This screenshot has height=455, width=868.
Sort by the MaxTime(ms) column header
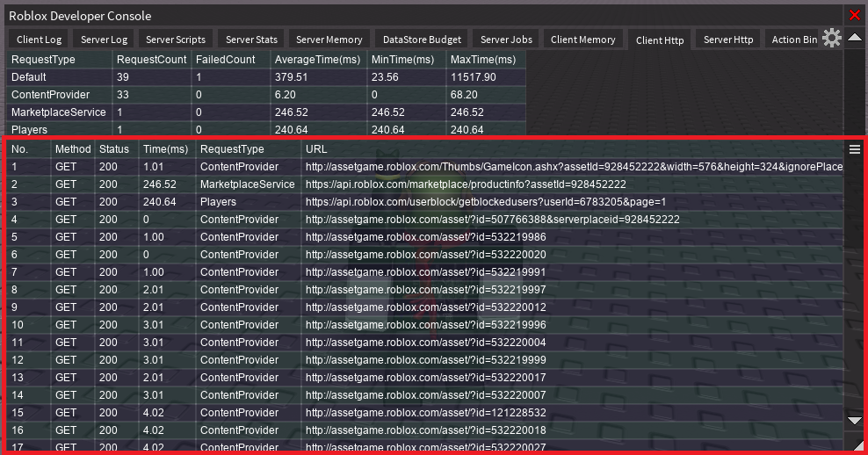[x=482, y=60]
